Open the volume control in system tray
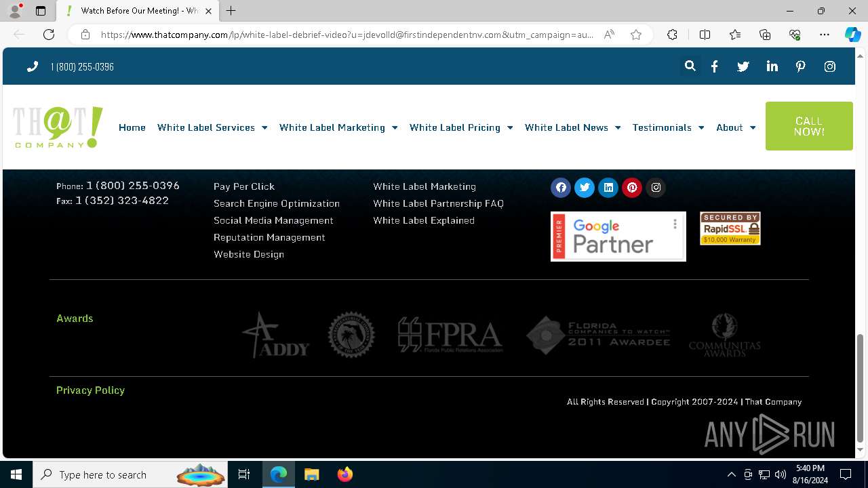This screenshot has width=868, height=488. pos(781,474)
